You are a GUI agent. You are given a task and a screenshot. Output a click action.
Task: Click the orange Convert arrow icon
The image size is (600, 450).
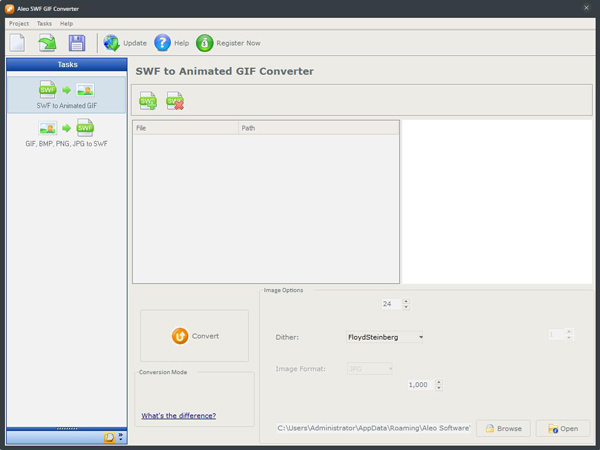(x=180, y=336)
